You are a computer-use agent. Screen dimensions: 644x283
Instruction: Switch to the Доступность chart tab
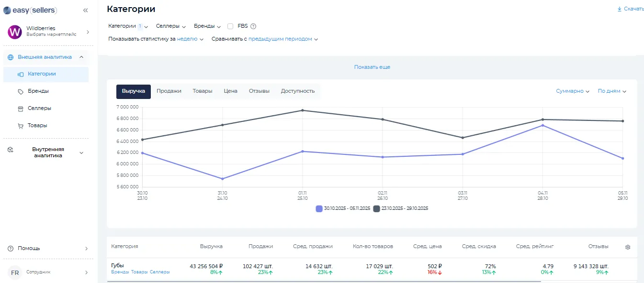pos(297,91)
